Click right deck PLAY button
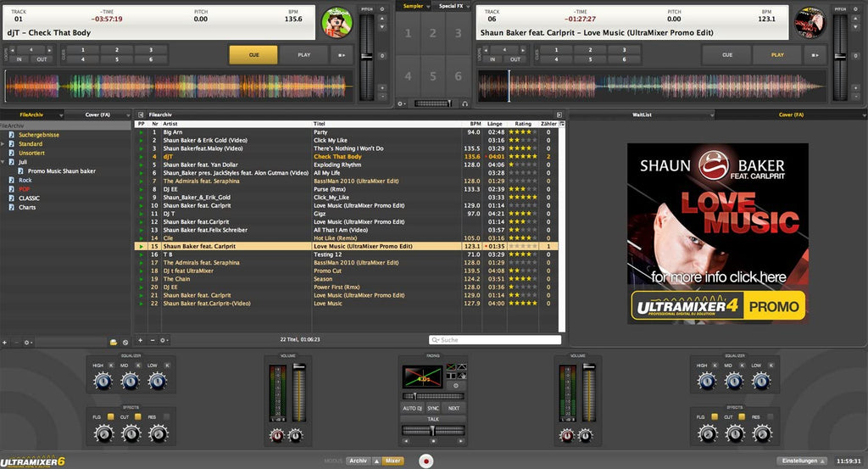 pos(777,55)
